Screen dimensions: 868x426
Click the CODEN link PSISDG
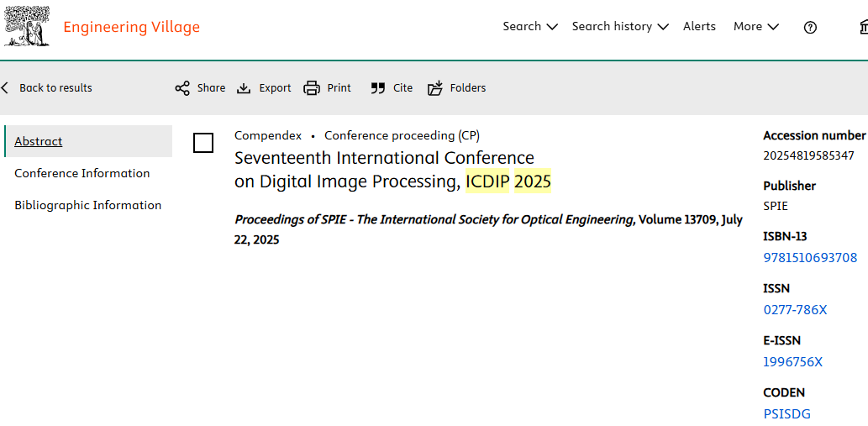pos(786,413)
